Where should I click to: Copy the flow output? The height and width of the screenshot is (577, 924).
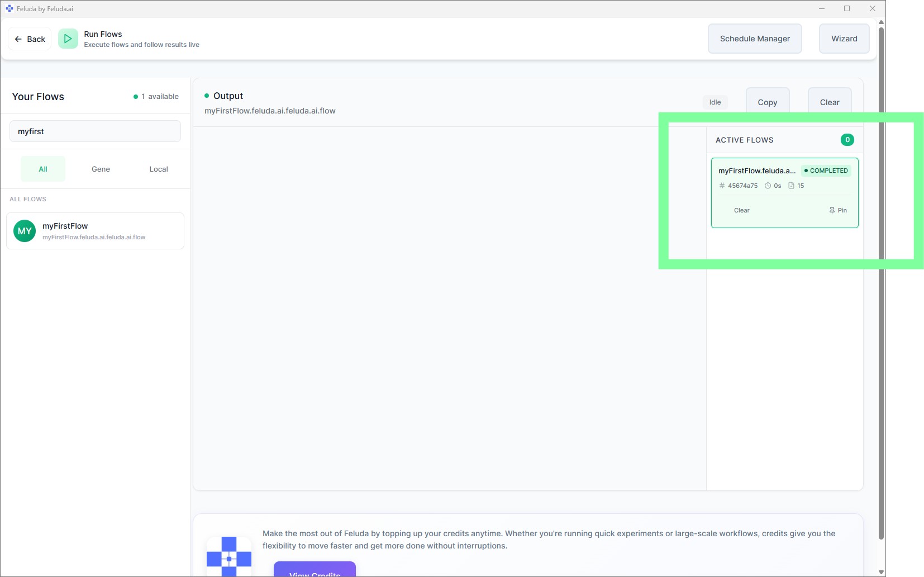click(767, 102)
